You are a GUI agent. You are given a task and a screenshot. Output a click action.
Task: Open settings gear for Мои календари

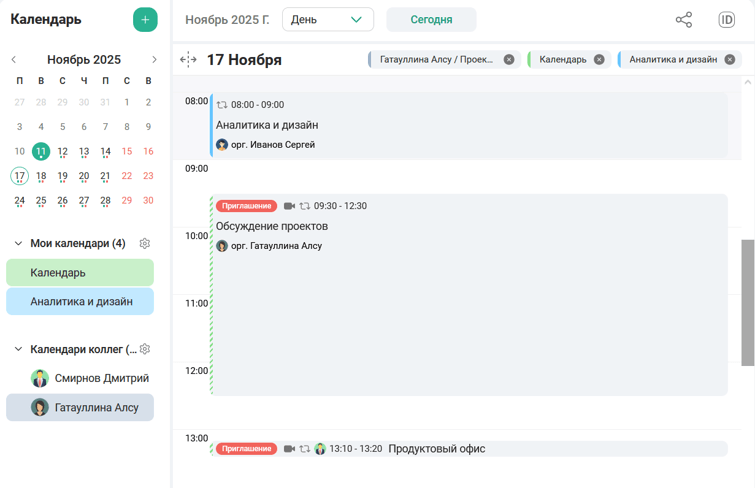pyautogui.click(x=145, y=244)
